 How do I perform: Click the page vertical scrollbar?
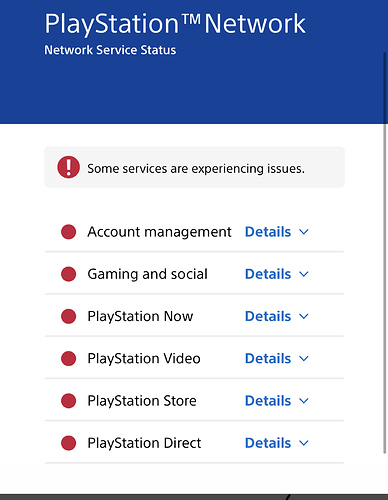coord(385,252)
